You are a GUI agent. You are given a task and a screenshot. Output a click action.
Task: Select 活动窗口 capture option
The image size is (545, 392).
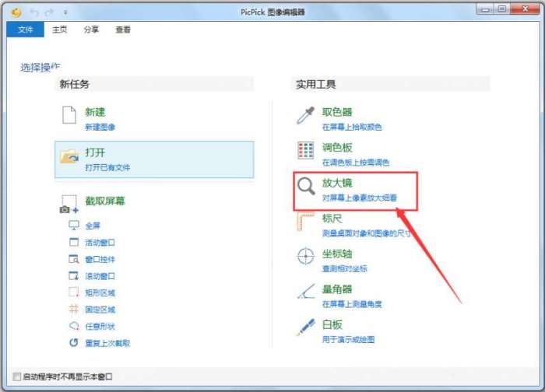point(100,243)
